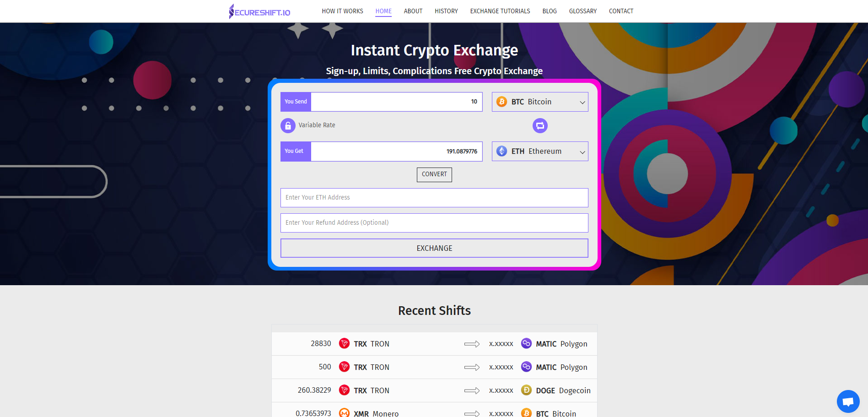
Task: Click the Polygon icon in the 500 row
Action: [526, 367]
